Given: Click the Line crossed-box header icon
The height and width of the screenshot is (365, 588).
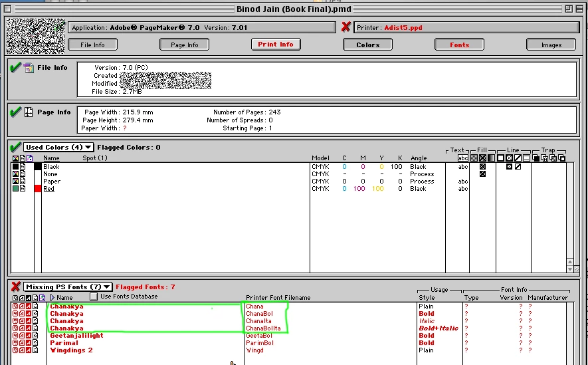Looking at the screenshot, I should (x=509, y=158).
